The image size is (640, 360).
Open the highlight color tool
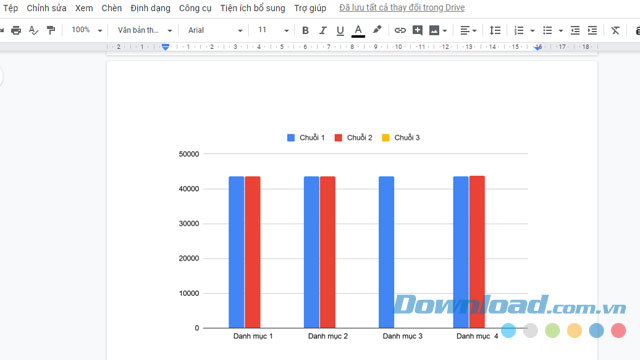coord(377,30)
